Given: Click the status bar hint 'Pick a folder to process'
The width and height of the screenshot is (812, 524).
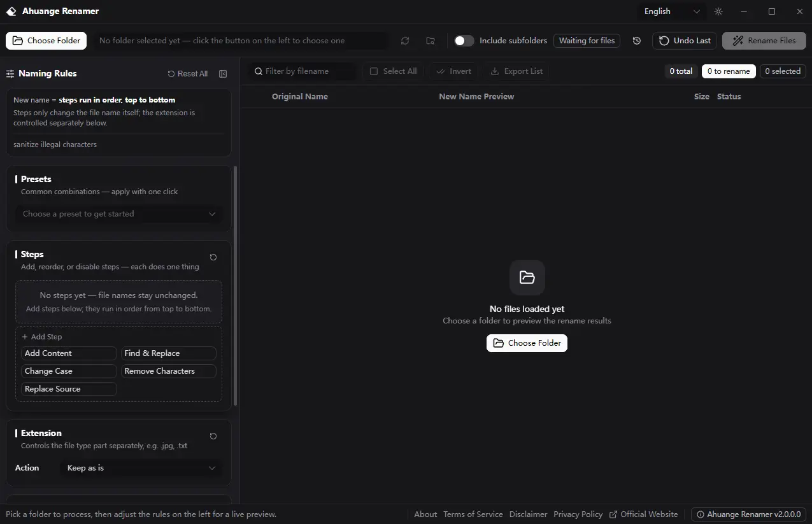Looking at the screenshot, I should 141,514.
